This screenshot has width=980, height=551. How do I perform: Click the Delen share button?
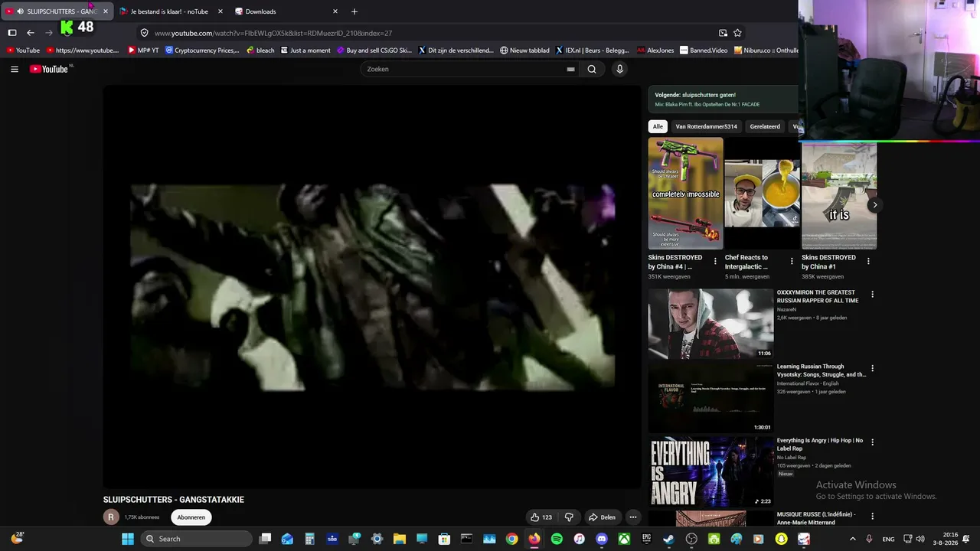click(x=602, y=517)
